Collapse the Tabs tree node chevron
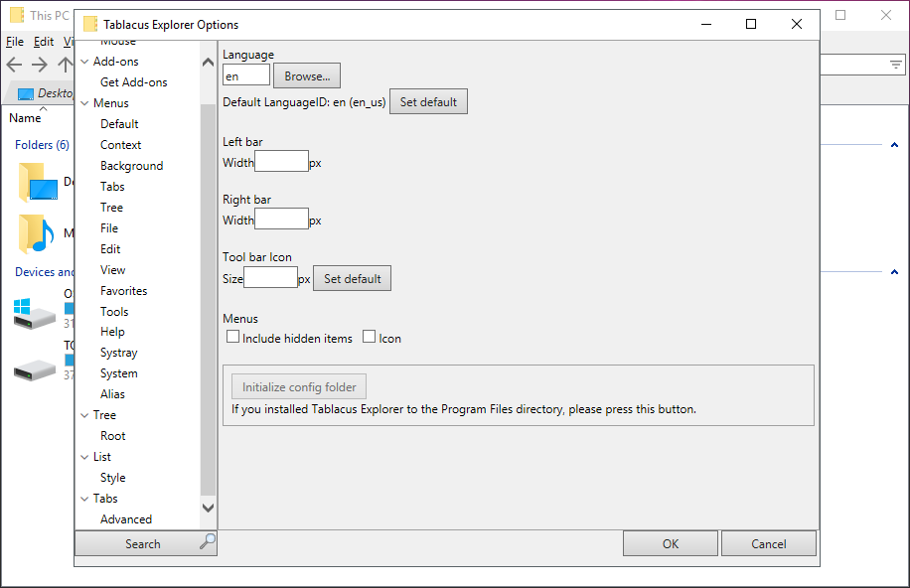Viewport: 910px width, 588px height. click(84, 499)
